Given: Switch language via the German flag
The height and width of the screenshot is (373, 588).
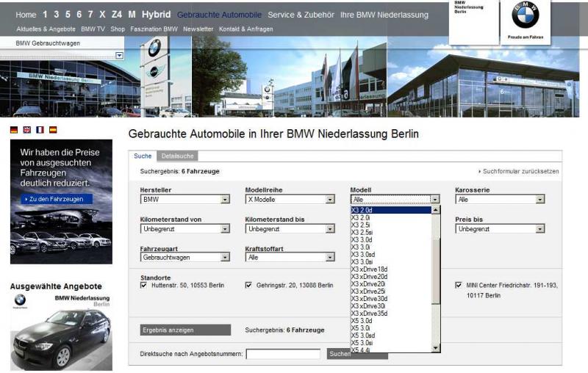Looking at the screenshot, I should click(x=14, y=130).
